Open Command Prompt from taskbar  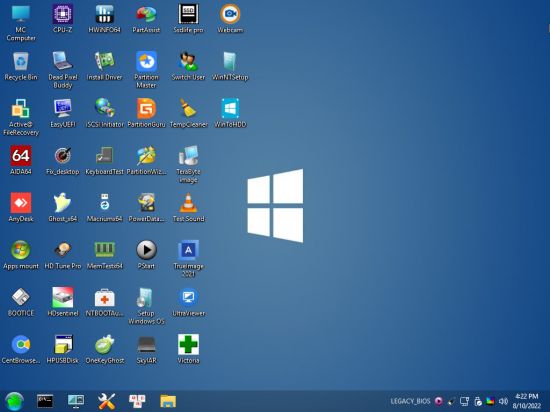click(x=45, y=401)
